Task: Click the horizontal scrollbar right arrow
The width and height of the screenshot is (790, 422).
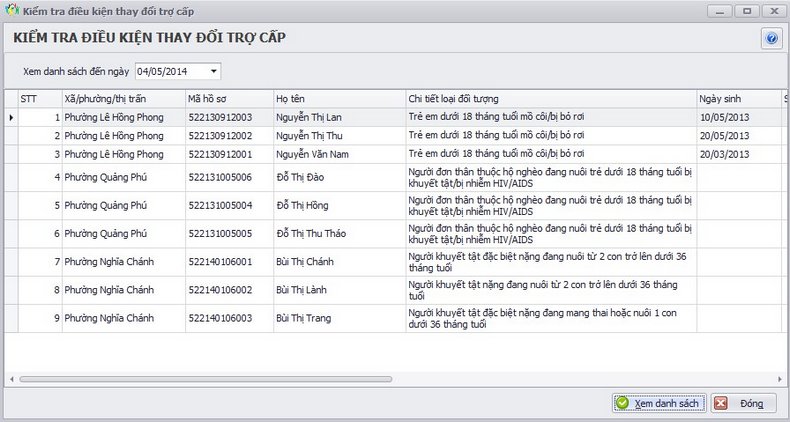Action: pyautogui.click(x=780, y=379)
